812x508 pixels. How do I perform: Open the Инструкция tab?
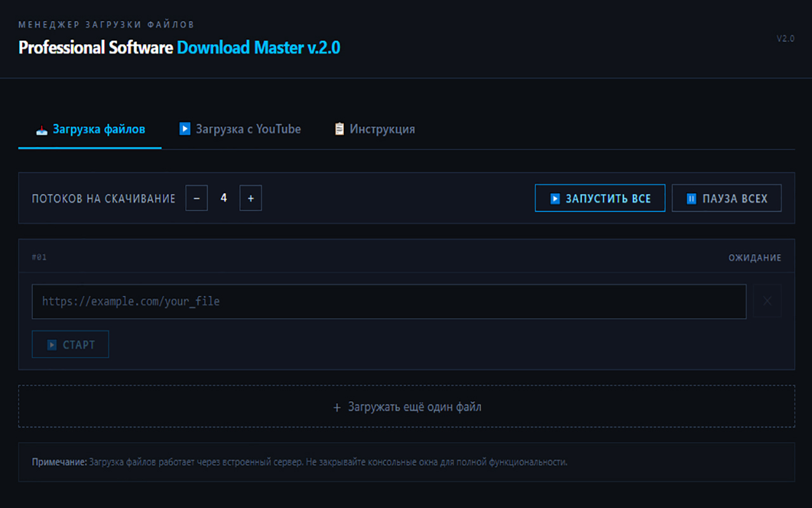pyautogui.click(x=382, y=129)
